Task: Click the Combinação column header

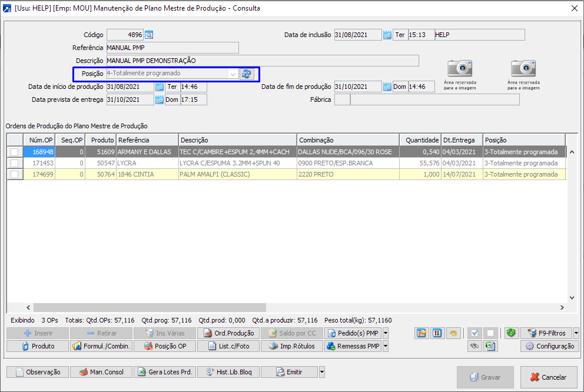Action: pos(349,140)
